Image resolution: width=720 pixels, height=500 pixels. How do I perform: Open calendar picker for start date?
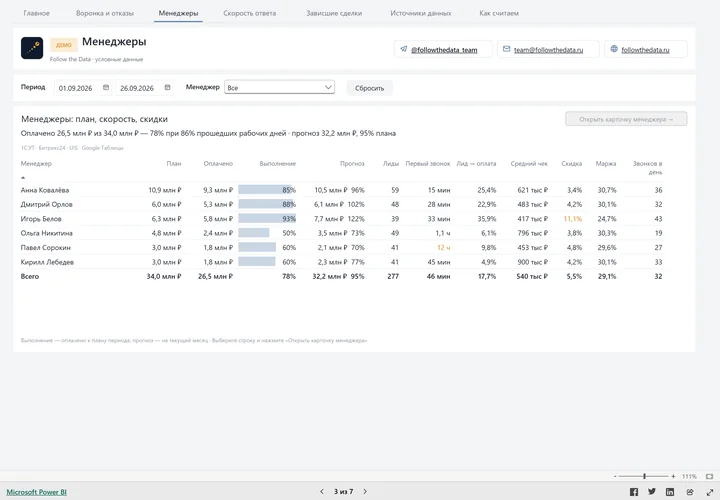[106, 88]
